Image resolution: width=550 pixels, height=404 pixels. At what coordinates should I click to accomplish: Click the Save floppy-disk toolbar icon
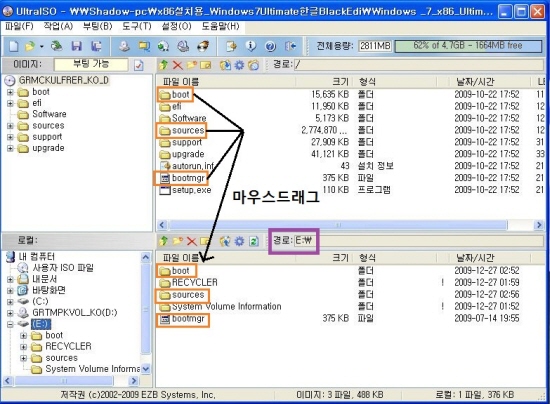point(76,46)
